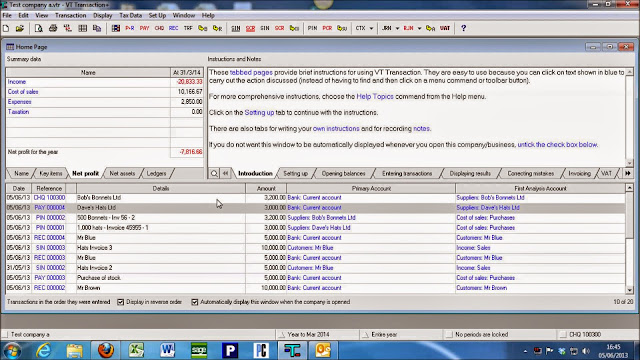
Task: Open Excel from the taskbar
Action: 136,350
